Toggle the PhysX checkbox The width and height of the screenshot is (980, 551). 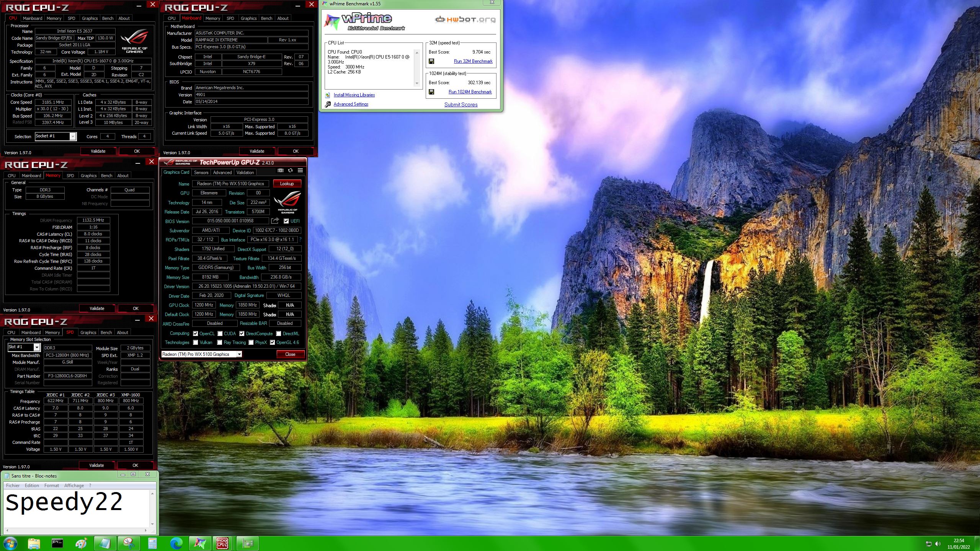[x=251, y=342]
